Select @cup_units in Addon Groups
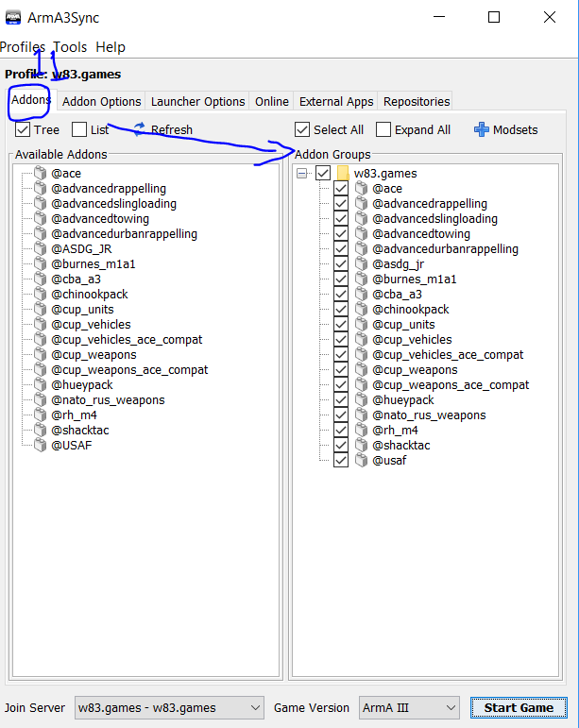The image size is (579, 728). [x=403, y=324]
